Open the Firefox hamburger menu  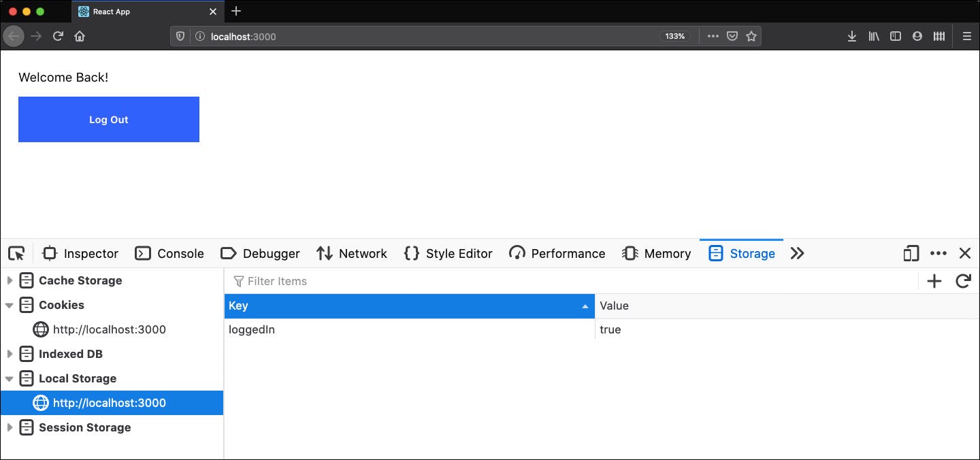click(966, 36)
